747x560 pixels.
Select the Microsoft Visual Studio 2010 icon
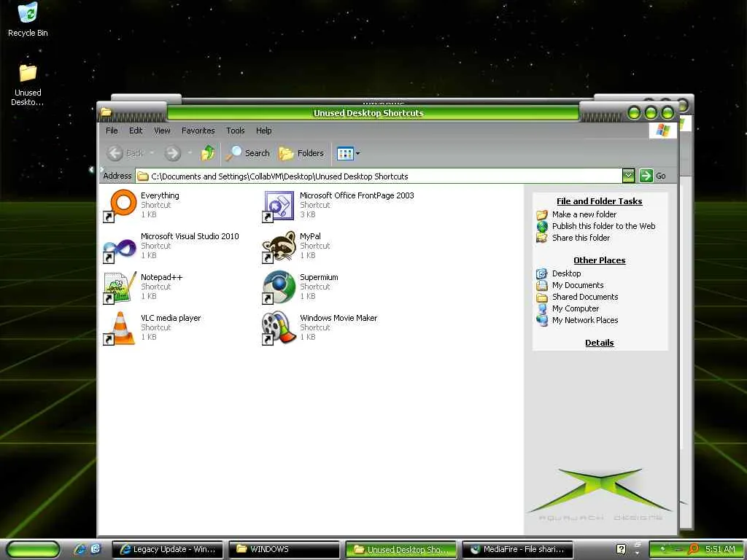click(x=120, y=246)
